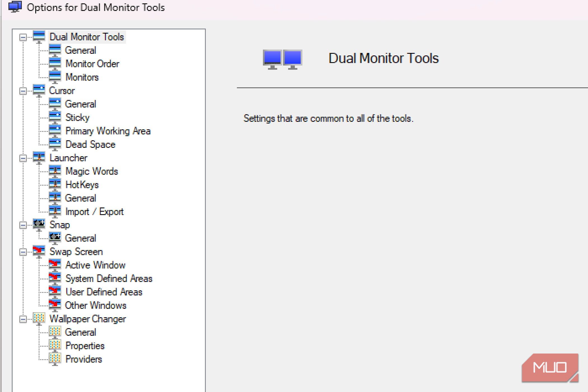Click the Providers item icon
The height and width of the screenshot is (392, 588).
[x=55, y=359]
